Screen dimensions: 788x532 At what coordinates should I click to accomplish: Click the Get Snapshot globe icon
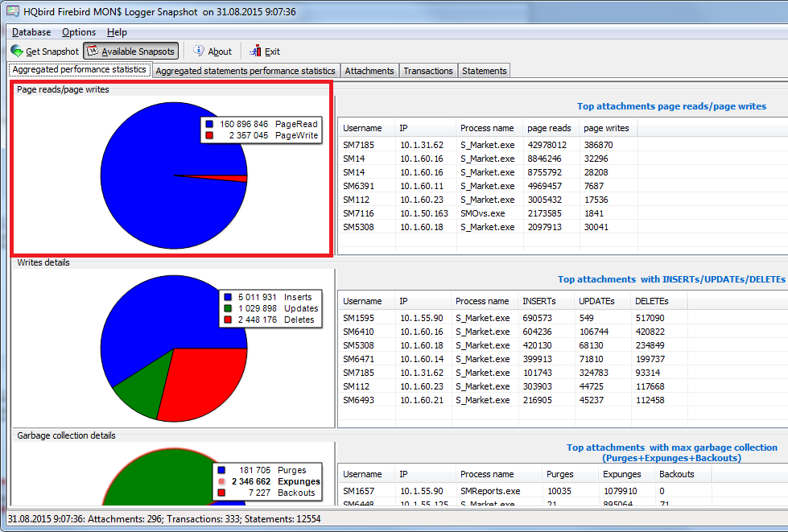click(17, 52)
